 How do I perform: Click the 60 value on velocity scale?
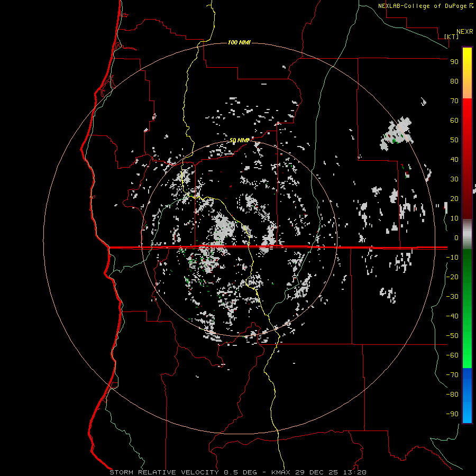[454, 120]
